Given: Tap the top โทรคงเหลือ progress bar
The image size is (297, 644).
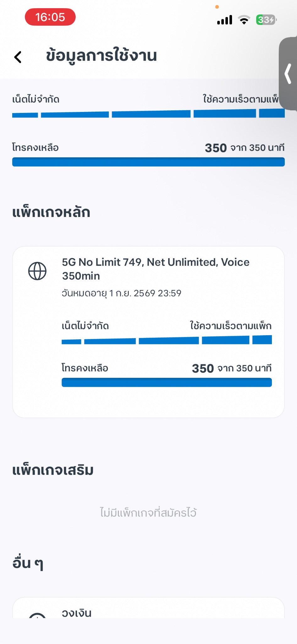Looking at the screenshot, I should coord(148,162).
